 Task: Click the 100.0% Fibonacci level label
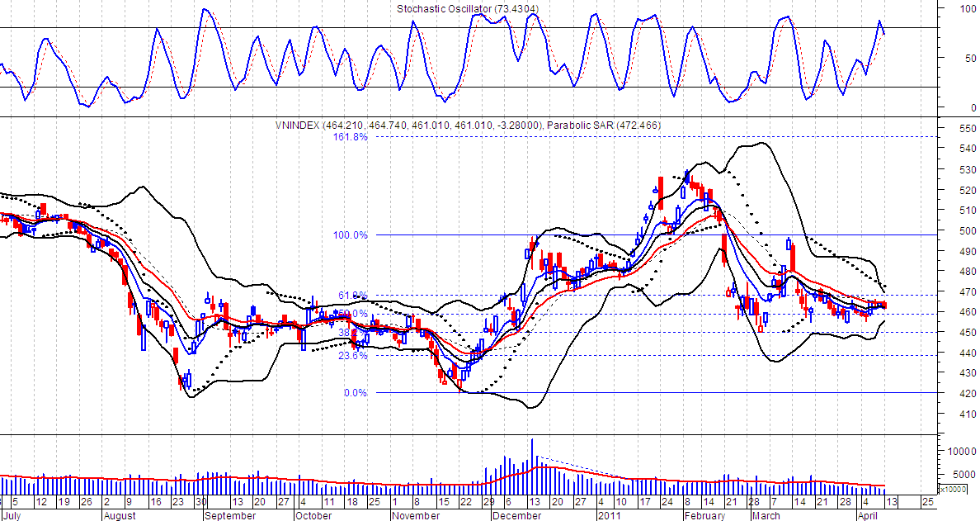tap(351, 235)
